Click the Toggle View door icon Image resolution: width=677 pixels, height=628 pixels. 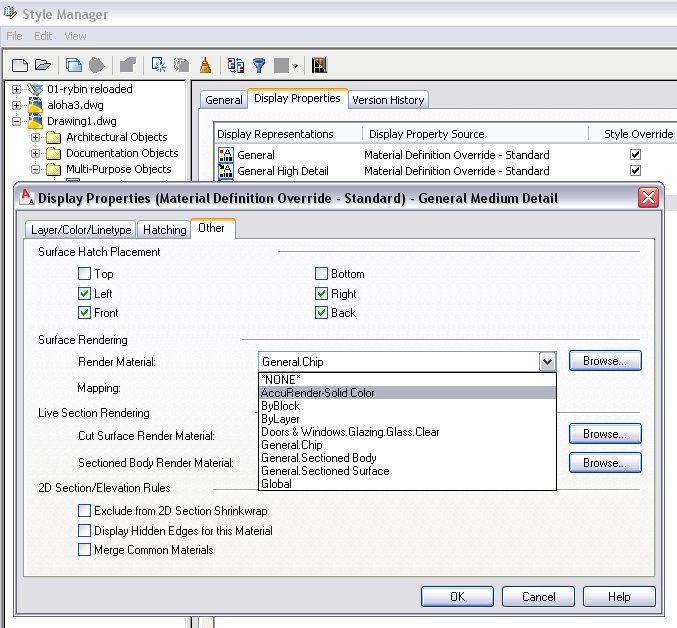(320, 65)
